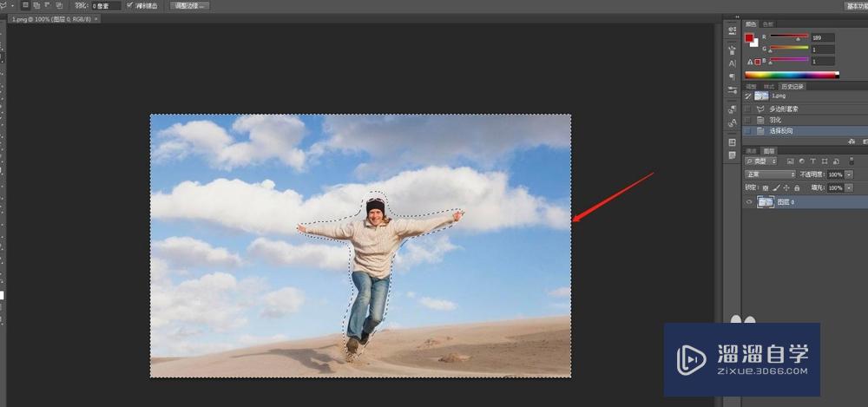The width and height of the screenshot is (868, 407).
Task: Open the opacity (不透明度) slider arrow
Action: point(849,174)
